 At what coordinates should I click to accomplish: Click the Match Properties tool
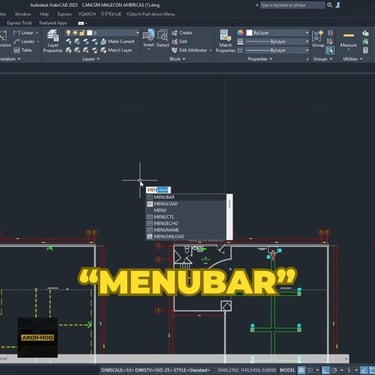(x=225, y=41)
